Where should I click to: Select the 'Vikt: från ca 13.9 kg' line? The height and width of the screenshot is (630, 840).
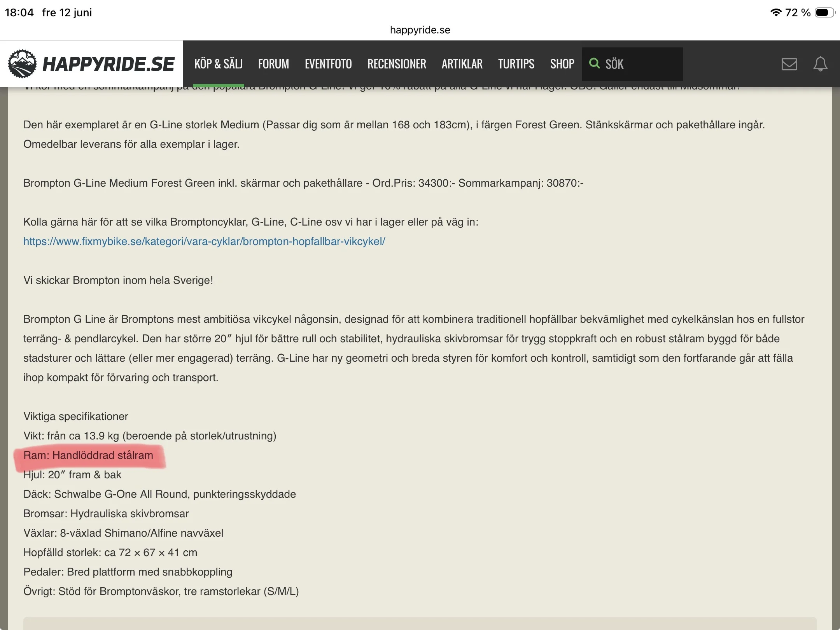tap(150, 436)
